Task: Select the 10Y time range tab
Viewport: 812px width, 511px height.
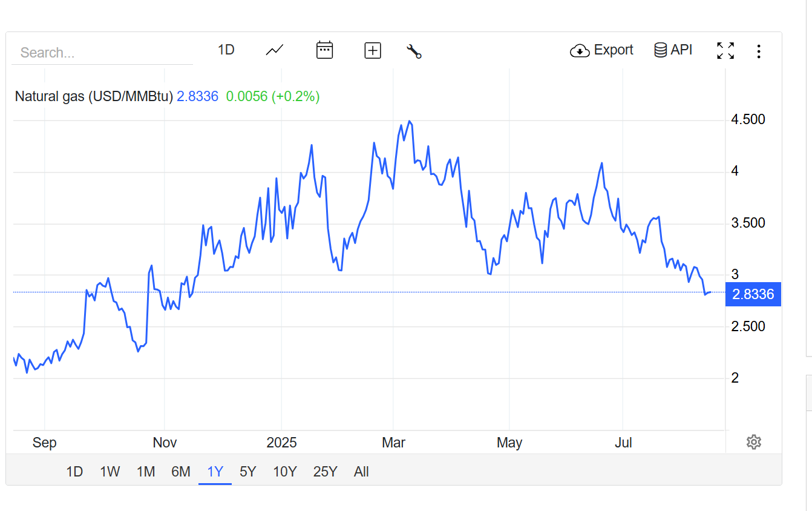Action: [285, 472]
